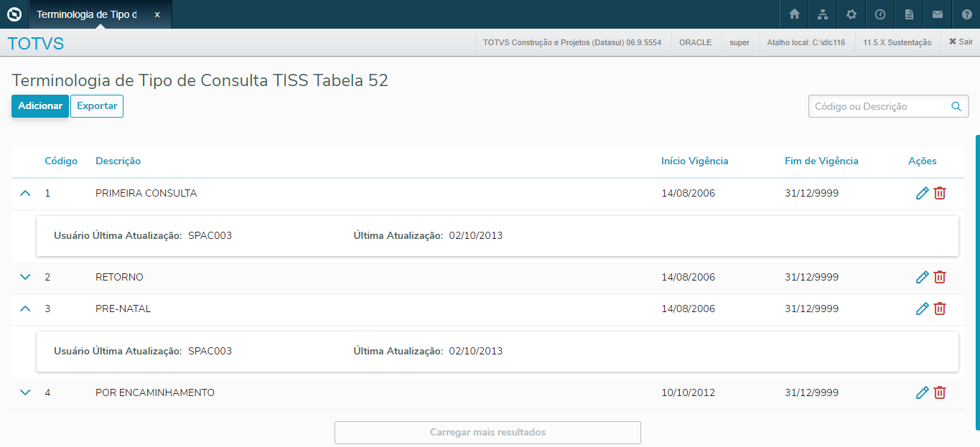Select PRE-NATAL description text
The image size is (980, 447).
[x=123, y=309]
